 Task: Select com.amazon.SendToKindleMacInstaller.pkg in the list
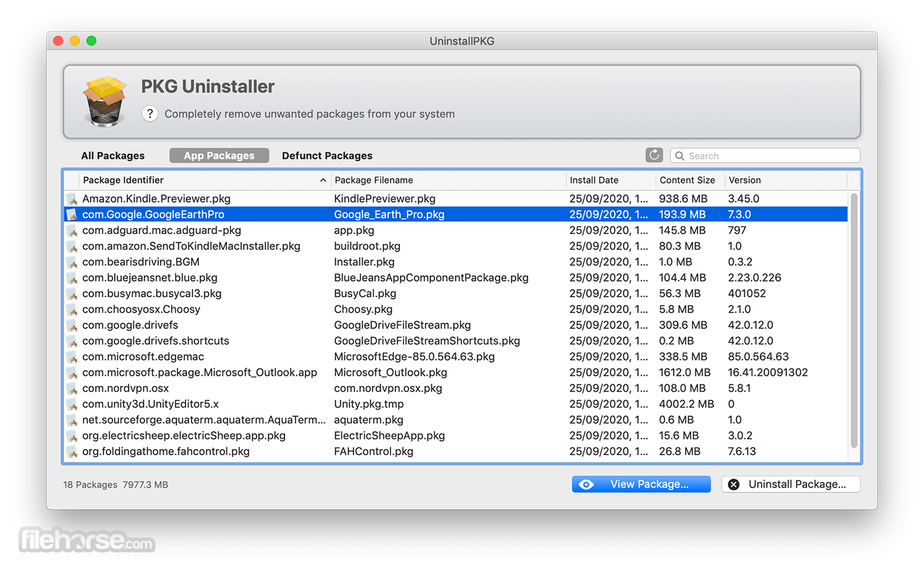coord(456,246)
